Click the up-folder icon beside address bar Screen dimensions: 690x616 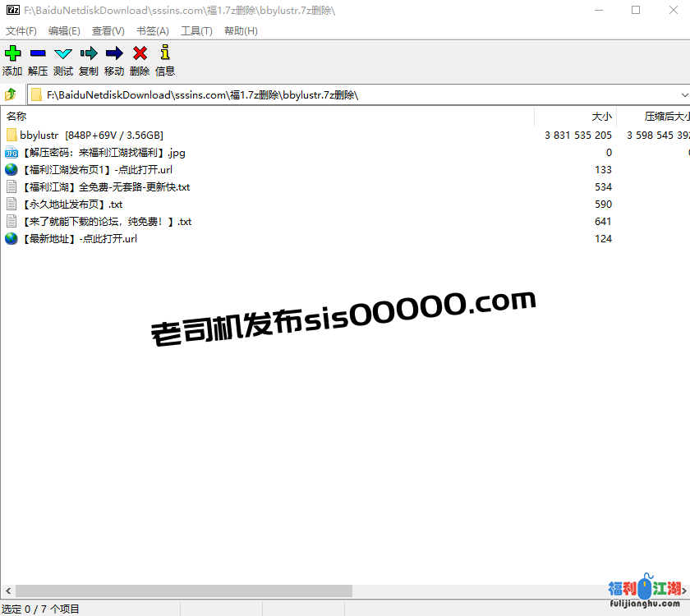[11, 94]
